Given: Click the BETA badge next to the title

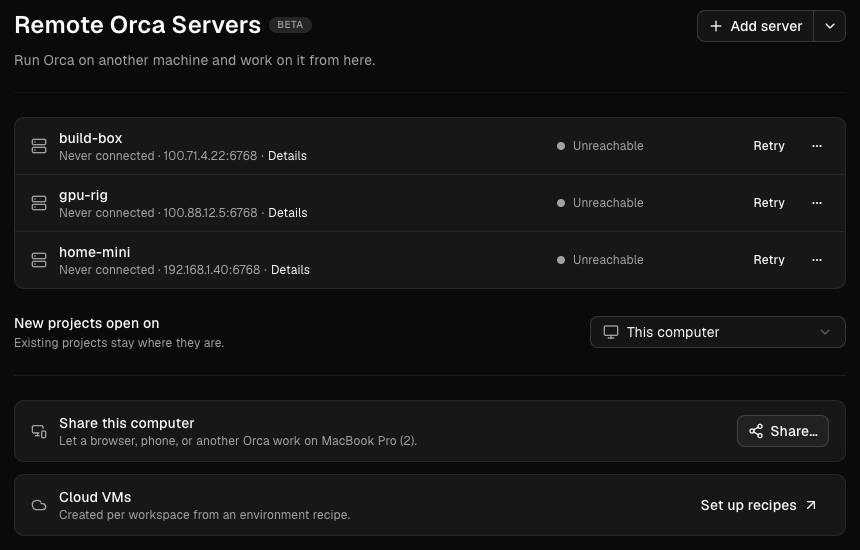Looking at the screenshot, I should (x=290, y=25).
